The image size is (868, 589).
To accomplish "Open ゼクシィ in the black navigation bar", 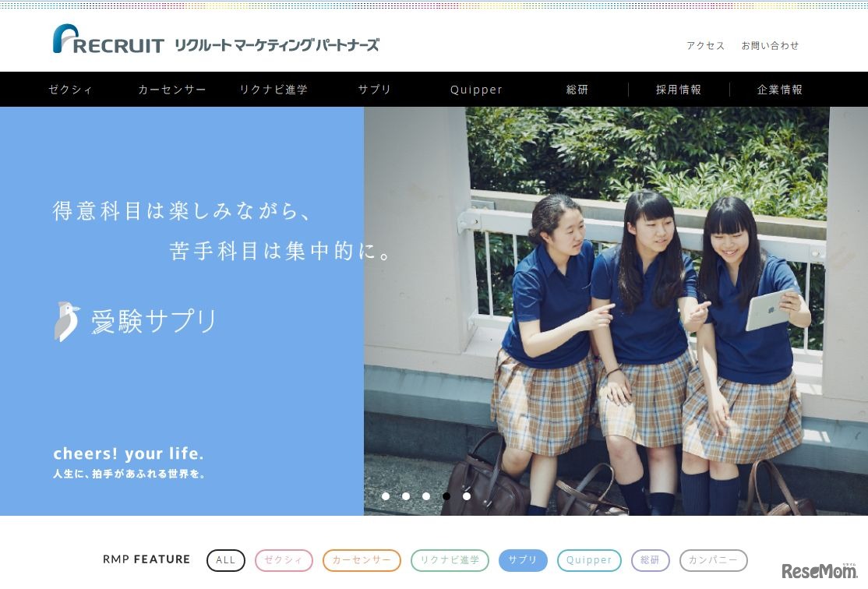I will click(71, 90).
